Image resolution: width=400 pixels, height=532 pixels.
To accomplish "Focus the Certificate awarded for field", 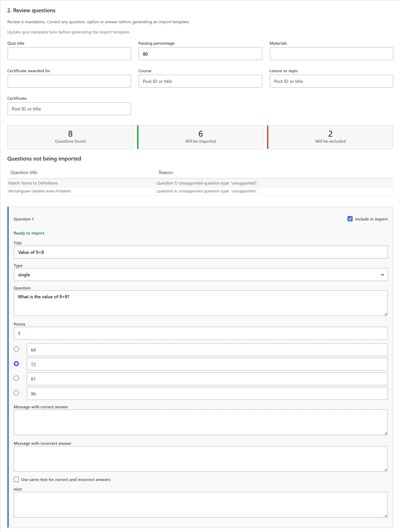I will click(69, 81).
